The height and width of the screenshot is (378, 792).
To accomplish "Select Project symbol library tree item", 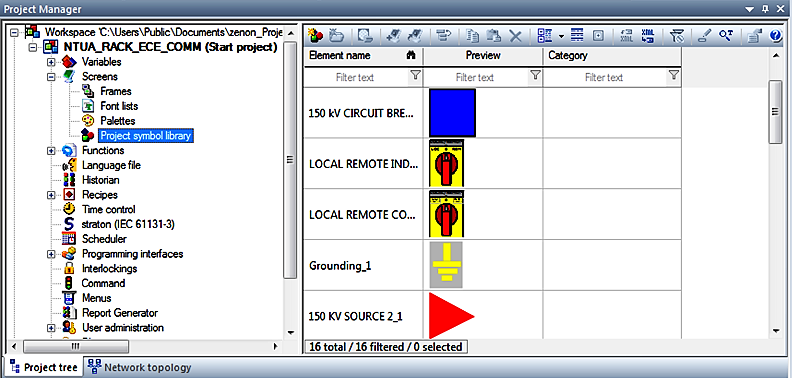I will pos(145,135).
